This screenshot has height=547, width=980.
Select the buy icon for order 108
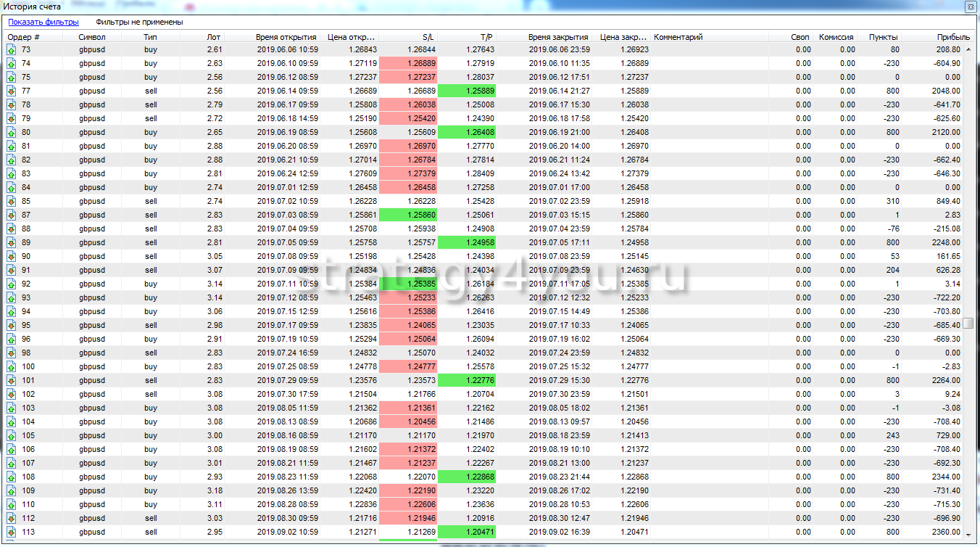12,477
